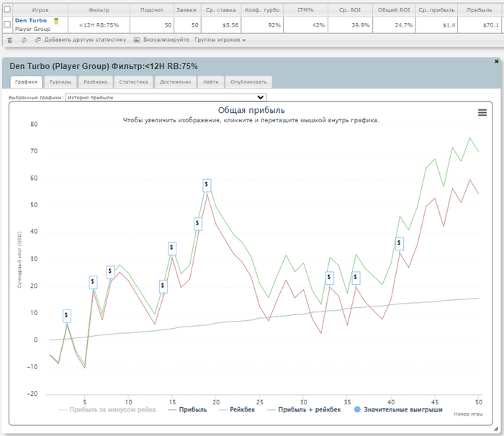Click the 92% turbo ratio cell

[x=262, y=25]
